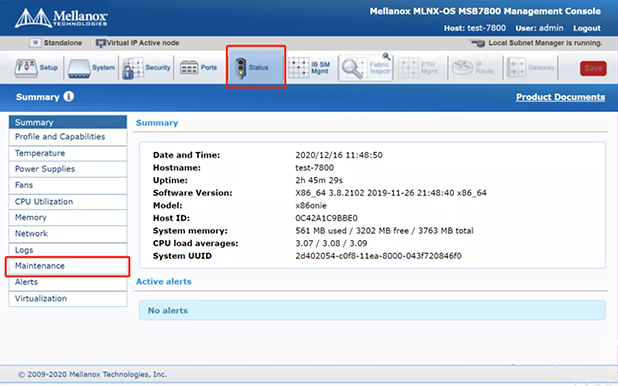Click the Management Console title text
Image resolution: width=618 pixels, height=386 pixels.
pyautogui.click(x=485, y=11)
